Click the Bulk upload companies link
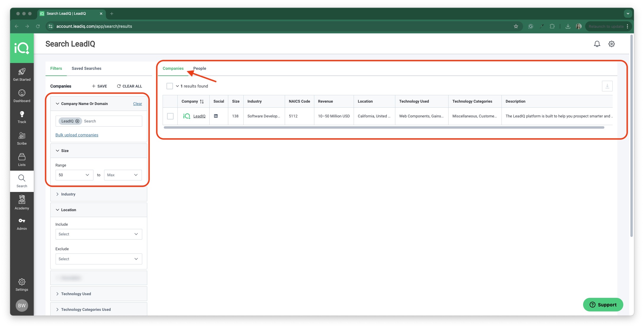 (77, 135)
